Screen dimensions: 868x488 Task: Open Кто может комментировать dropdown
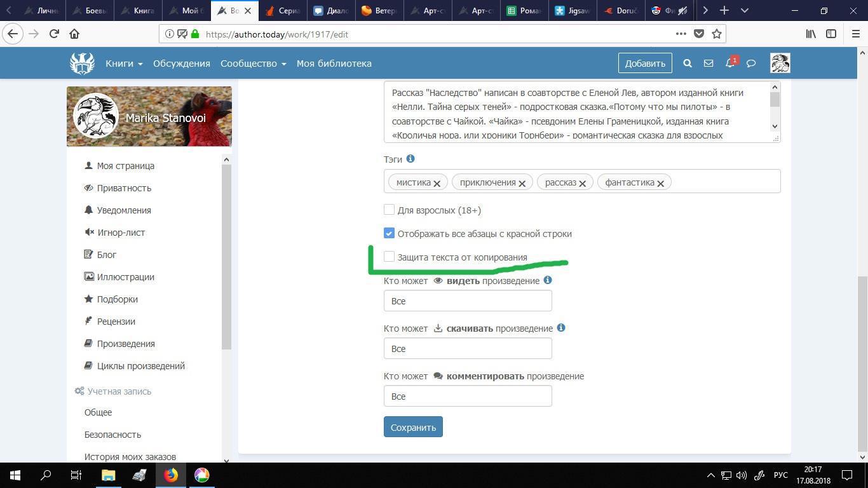click(x=468, y=396)
